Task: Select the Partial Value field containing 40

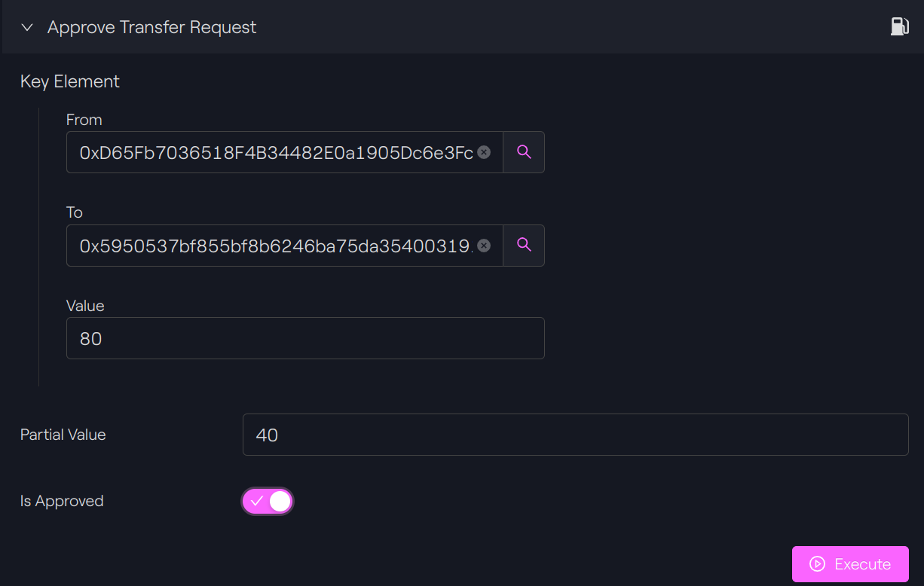Action: [x=576, y=435]
